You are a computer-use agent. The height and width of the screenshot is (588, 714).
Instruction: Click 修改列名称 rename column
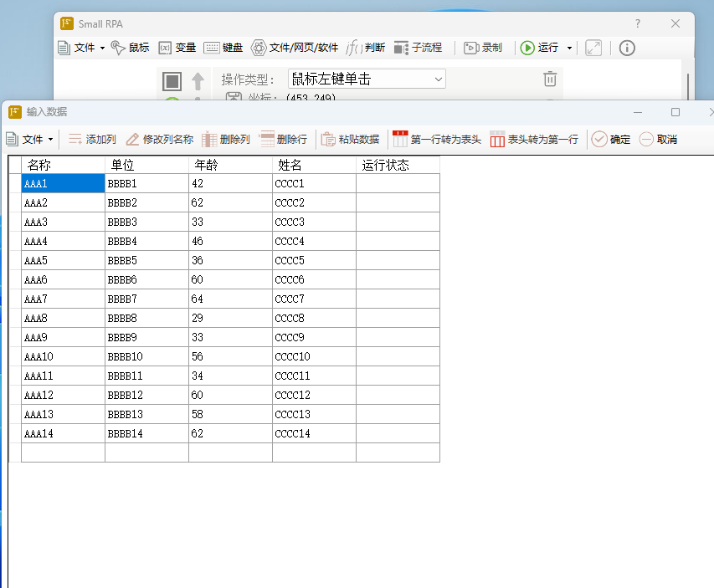(x=160, y=139)
